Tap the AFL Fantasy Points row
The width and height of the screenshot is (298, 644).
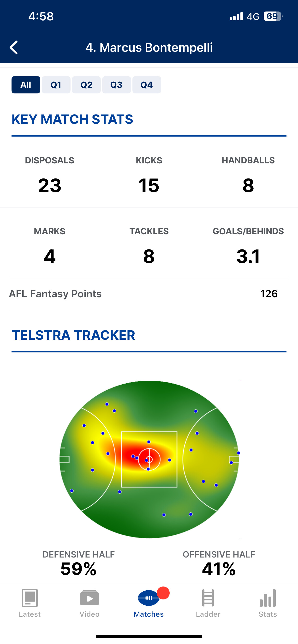click(x=149, y=294)
